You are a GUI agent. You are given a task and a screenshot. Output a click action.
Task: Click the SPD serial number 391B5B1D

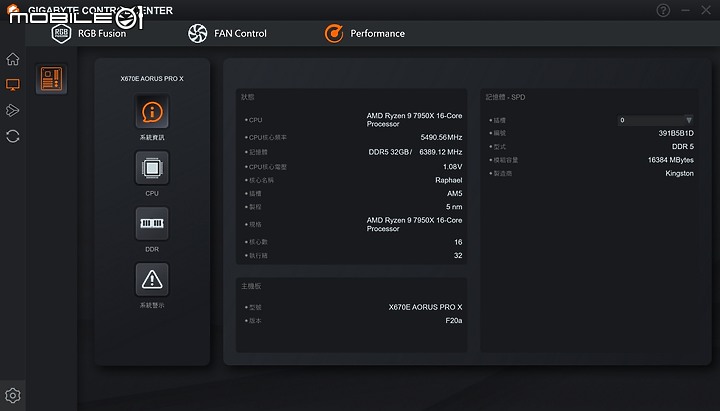pos(676,133)
